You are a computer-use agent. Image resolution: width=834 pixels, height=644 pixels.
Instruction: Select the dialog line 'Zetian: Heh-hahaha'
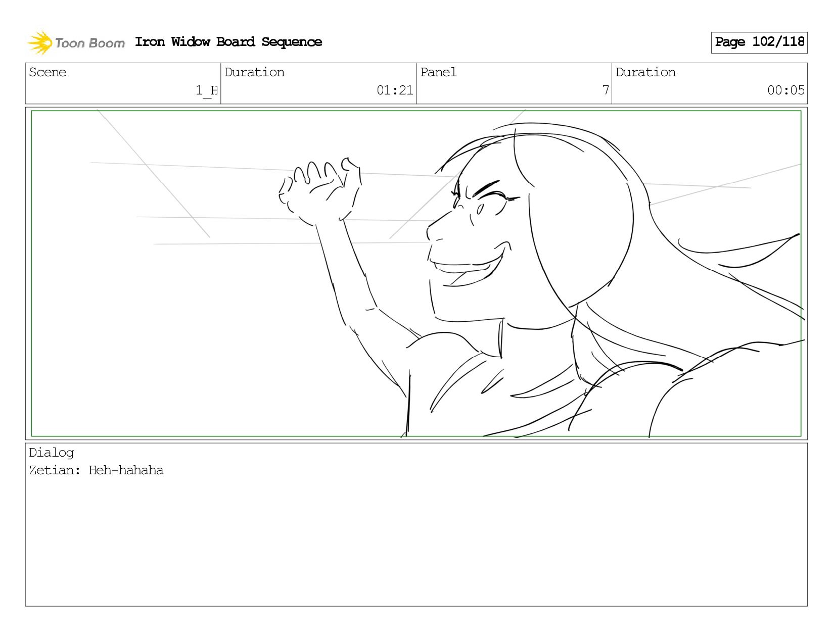click(96, 470)
